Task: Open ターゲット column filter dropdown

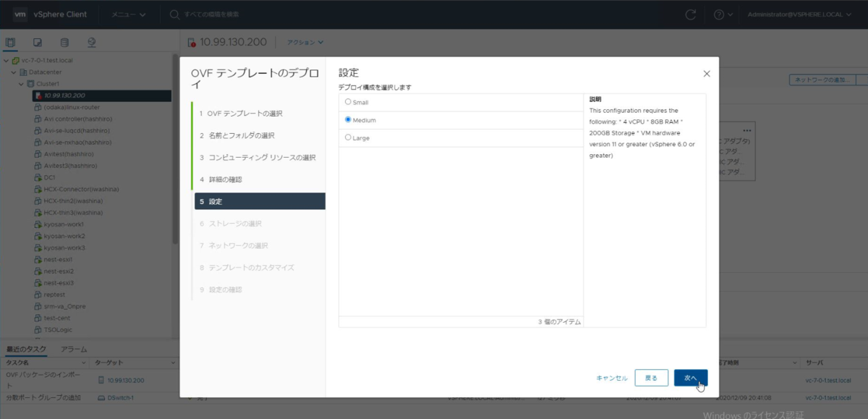Action: 174,362
